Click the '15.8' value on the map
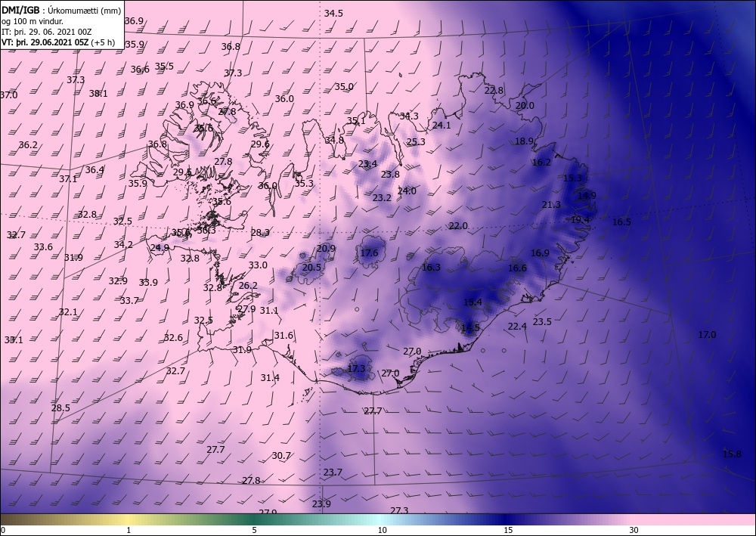 732,454
